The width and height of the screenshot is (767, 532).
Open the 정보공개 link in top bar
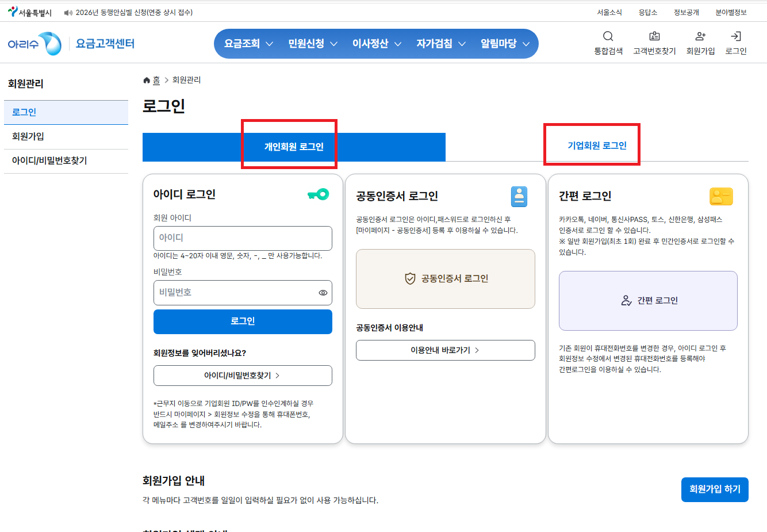pos(687,13)
